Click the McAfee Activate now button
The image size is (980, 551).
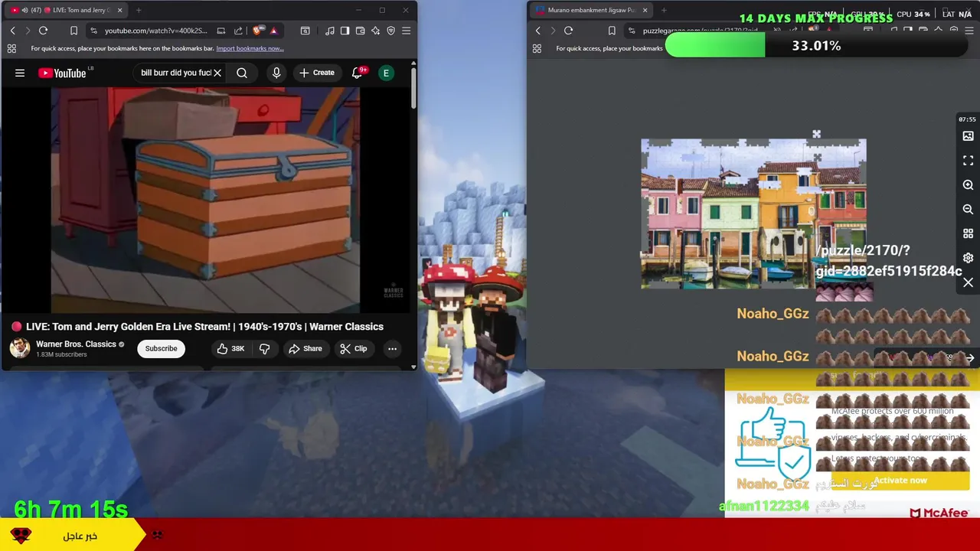click(900, 481)
